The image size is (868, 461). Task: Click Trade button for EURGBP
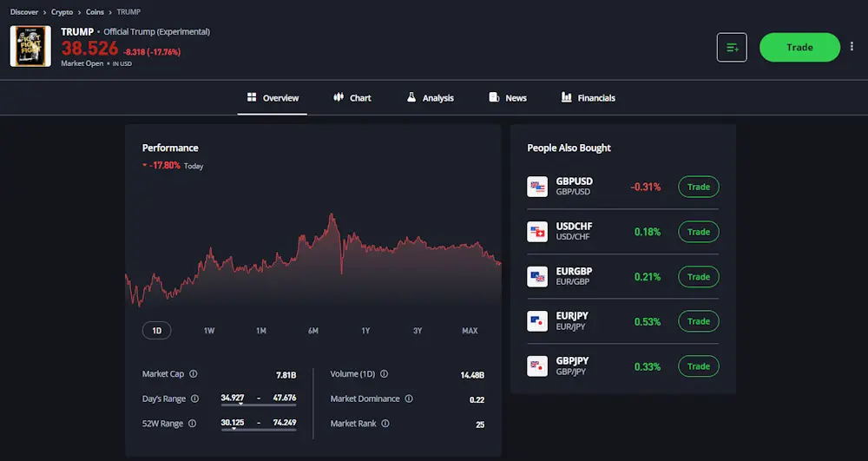tap(699, 277)
